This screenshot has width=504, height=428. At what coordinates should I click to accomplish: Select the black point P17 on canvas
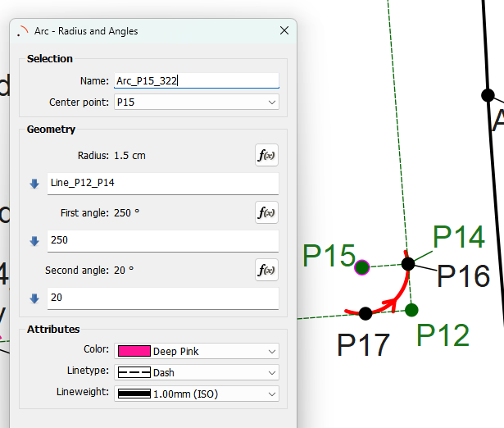(366, 313)
